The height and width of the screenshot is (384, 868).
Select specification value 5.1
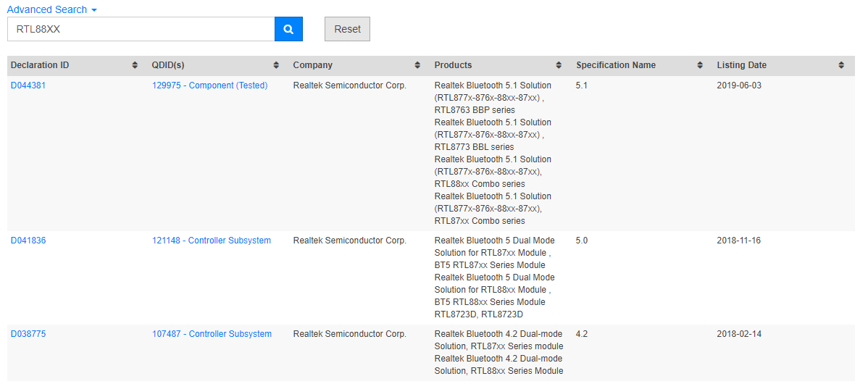click(581, 85)
